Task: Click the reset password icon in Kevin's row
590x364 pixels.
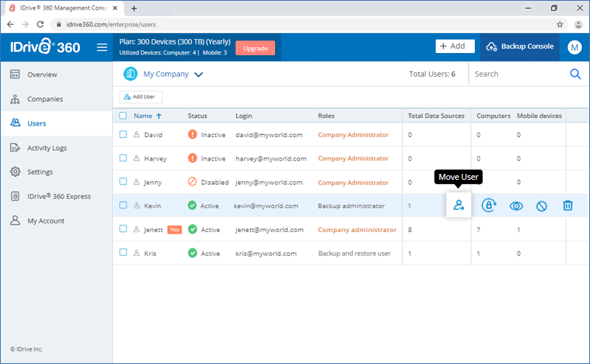Action: coord(489,206)
